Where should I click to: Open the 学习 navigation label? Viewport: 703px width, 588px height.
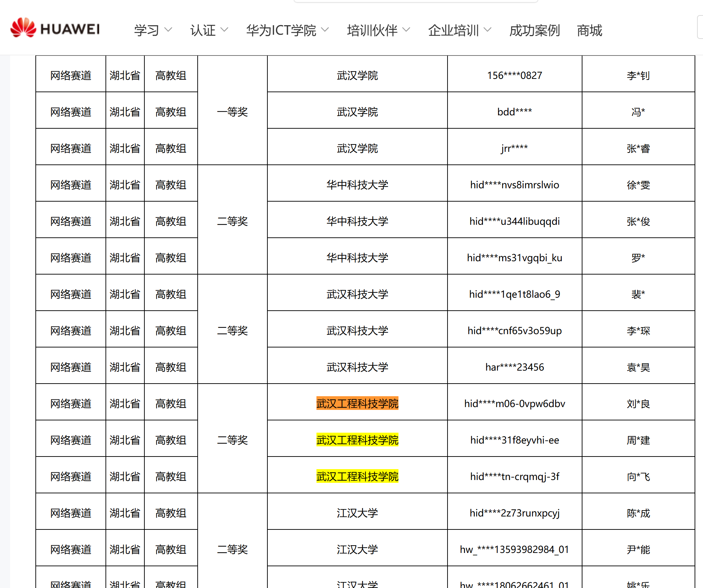pyautogui.click(x=146, y=31)
